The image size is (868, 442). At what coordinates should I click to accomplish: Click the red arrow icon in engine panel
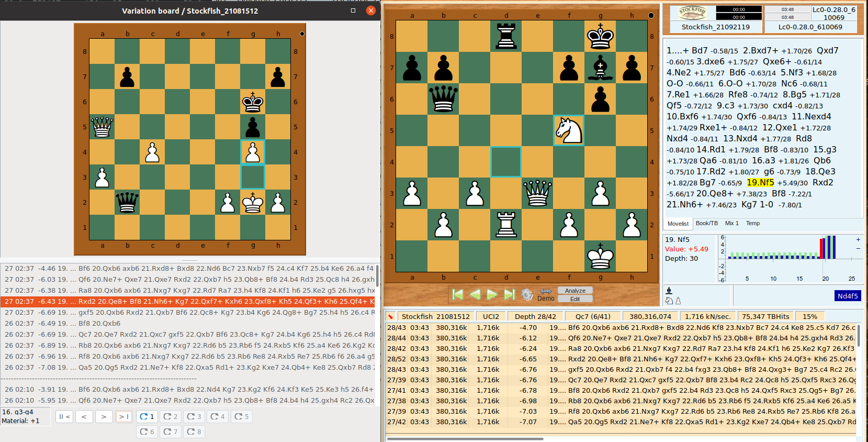tap(390, 316)
